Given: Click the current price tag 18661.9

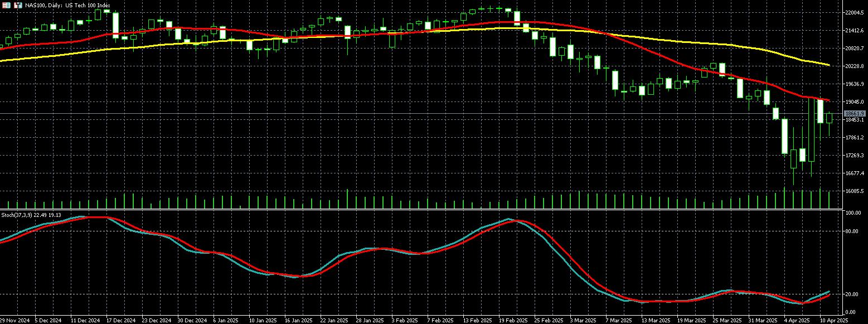Looking at the screenshot, I should (854, 114).
